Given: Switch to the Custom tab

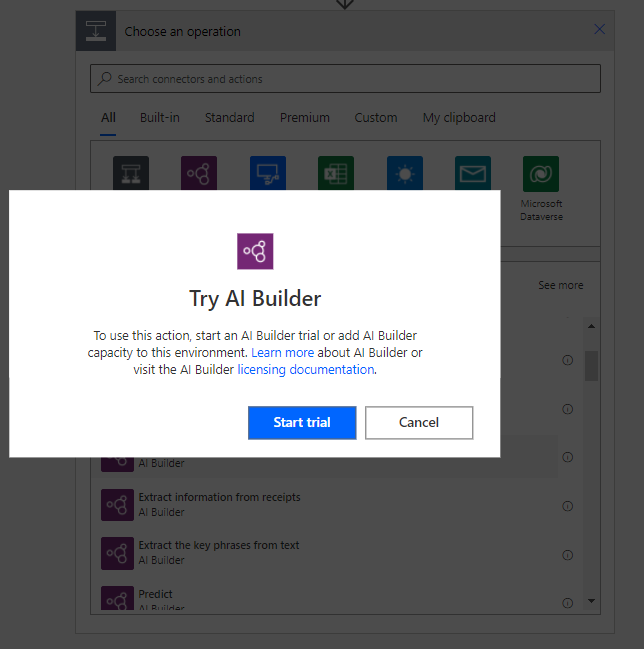Looking at the screenshot, I should tap(376, 118).
